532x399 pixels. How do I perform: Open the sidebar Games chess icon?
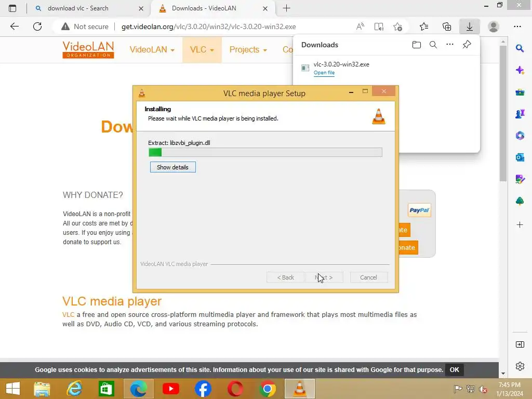click(x=520, y=114)
